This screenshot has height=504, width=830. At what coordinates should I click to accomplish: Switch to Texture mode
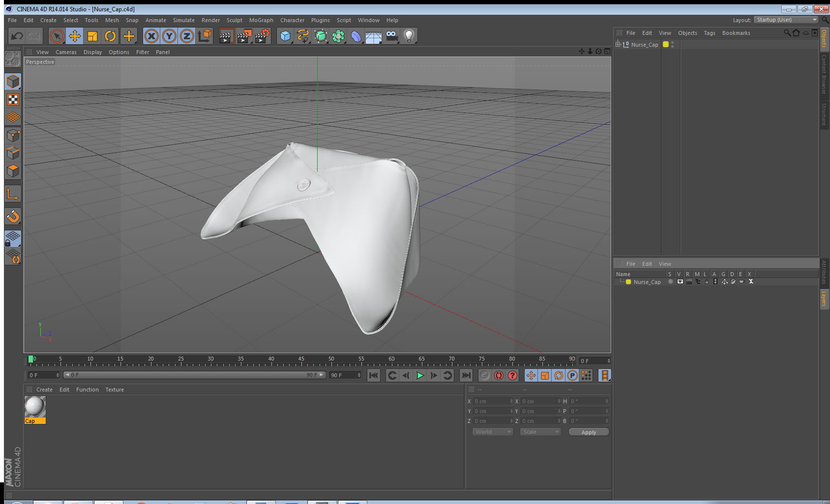click(13, 100)
